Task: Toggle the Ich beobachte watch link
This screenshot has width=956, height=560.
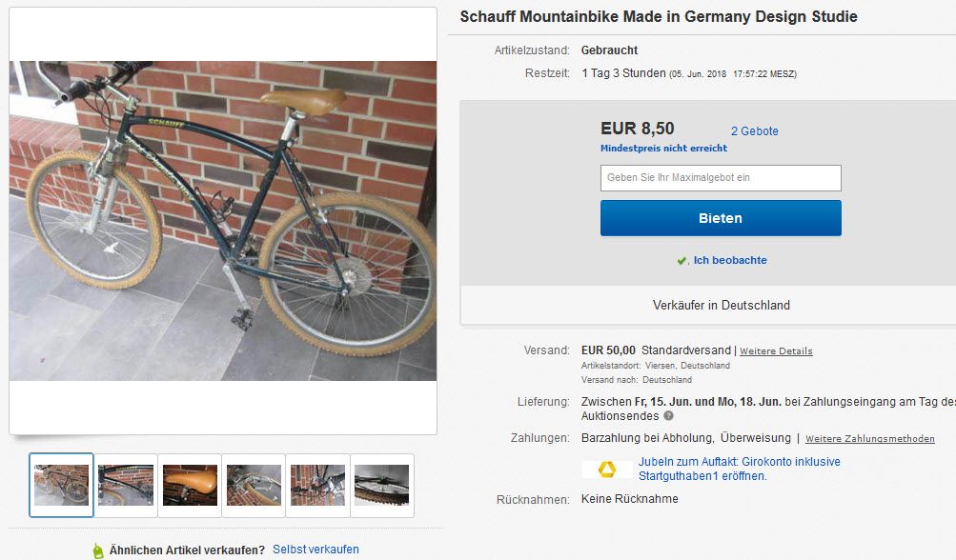Action: click(x=729, y=260)
